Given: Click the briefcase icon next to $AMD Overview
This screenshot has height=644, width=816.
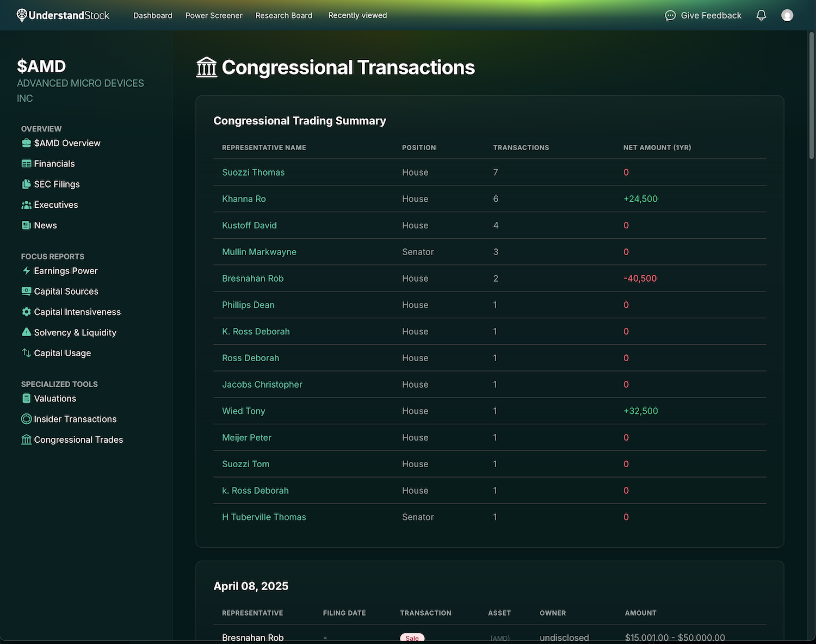Looking at the screenshot, I should tap(26, 143).
